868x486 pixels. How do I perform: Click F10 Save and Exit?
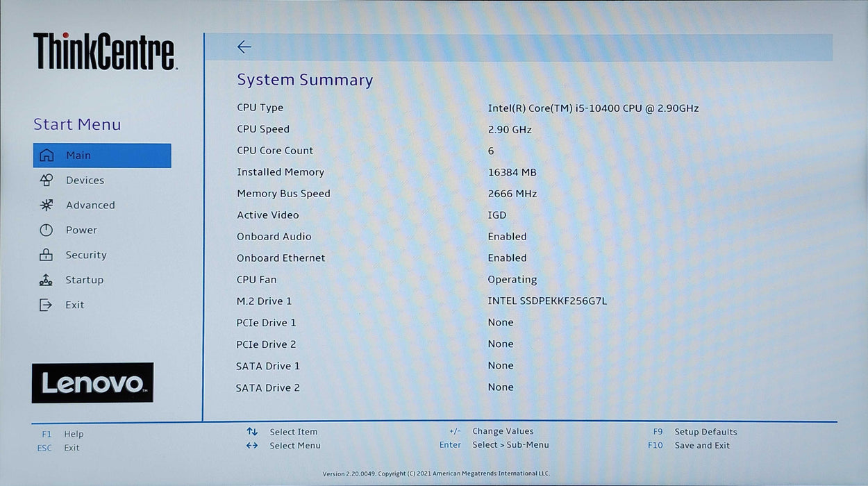point(689,446)
